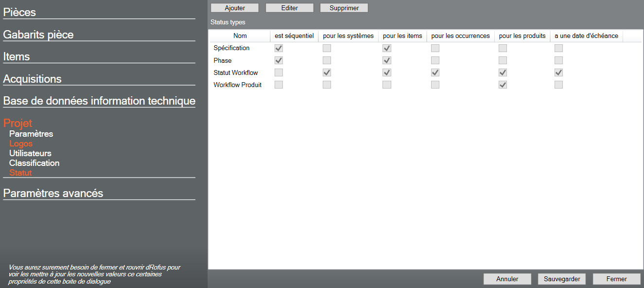Screen dimensions: 644x288
Task: Open the Paramètres avancés section
Action: point(53,193)
